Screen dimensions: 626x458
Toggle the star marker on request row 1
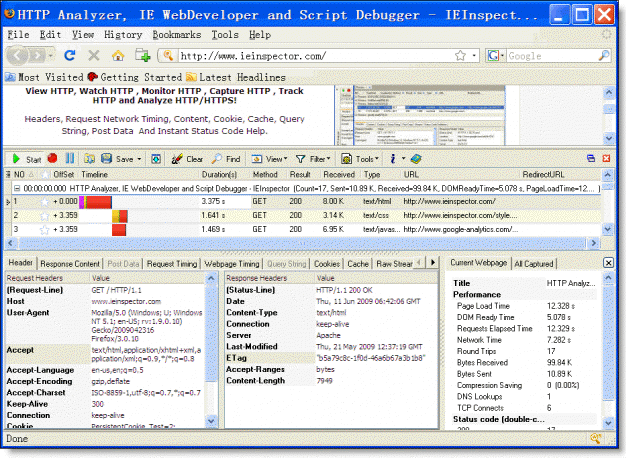pos(45,202)
